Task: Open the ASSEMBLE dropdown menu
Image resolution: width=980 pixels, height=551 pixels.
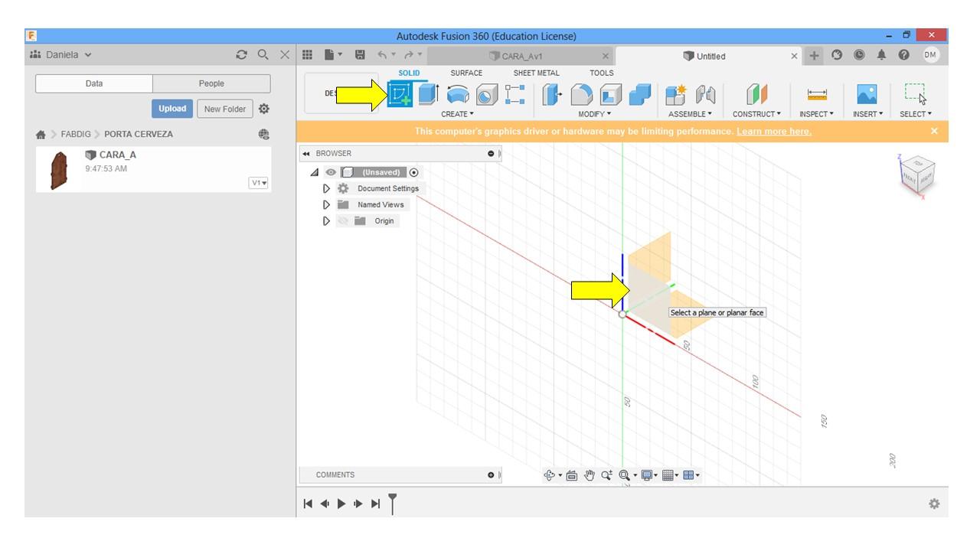Action: (x=690, y=114)
